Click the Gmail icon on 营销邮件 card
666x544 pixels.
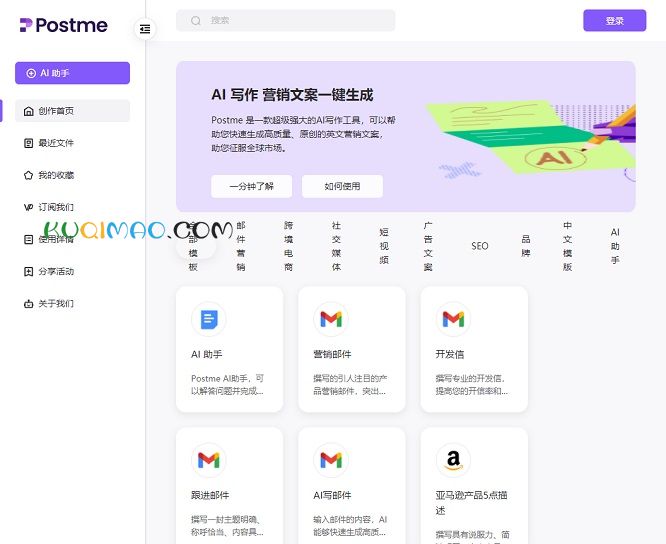point(331,319)
